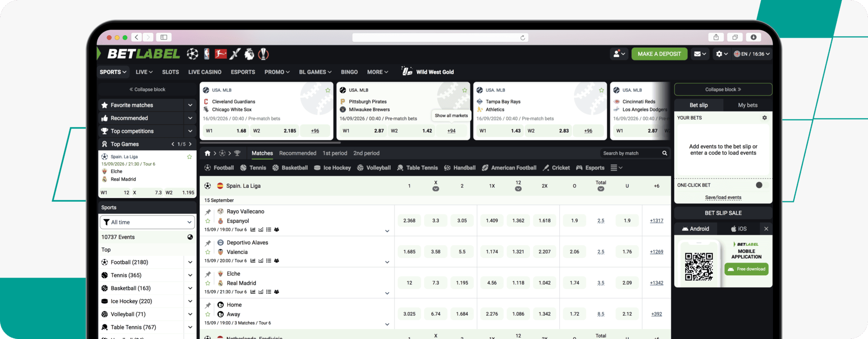
Task: Select the iOS app option
Action: tap(739, 229)
